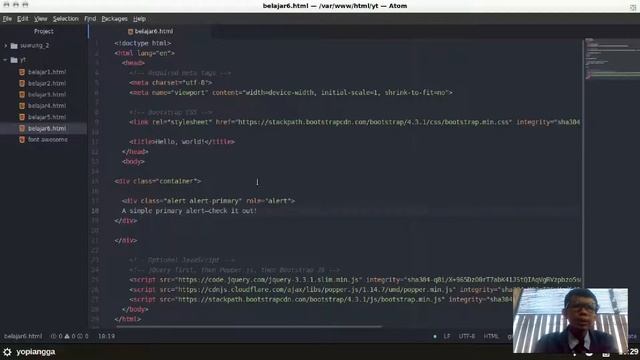This screenshot has height=360, width=640.
Task: Click the HTML icon beside belajar5.html
Action: point(22,117)
